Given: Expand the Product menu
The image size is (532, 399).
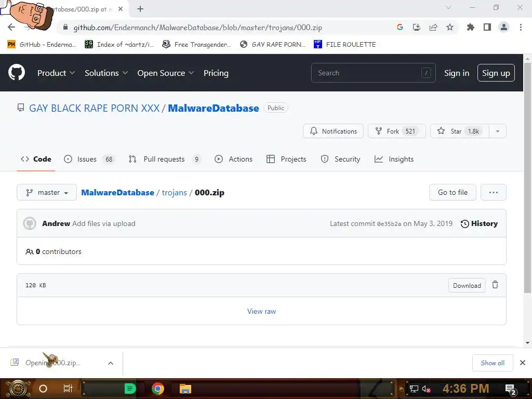Looking at the screenshot, I should tap(56, 73).
